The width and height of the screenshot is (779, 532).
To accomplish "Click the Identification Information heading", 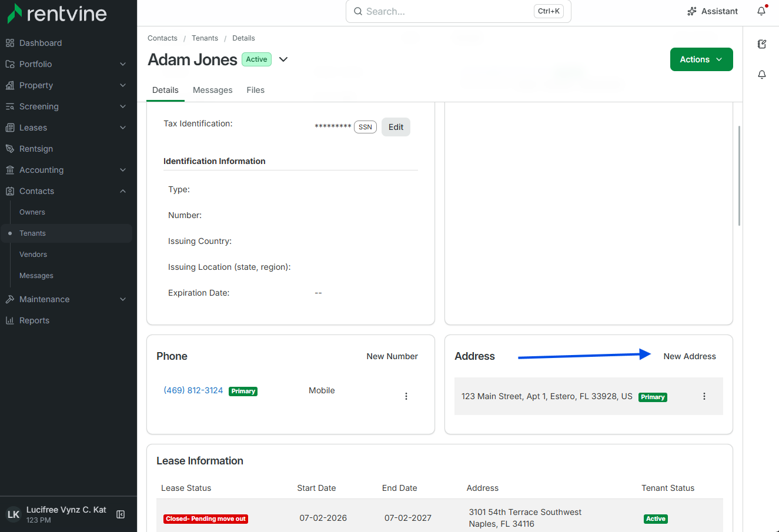I will point(215,161).
